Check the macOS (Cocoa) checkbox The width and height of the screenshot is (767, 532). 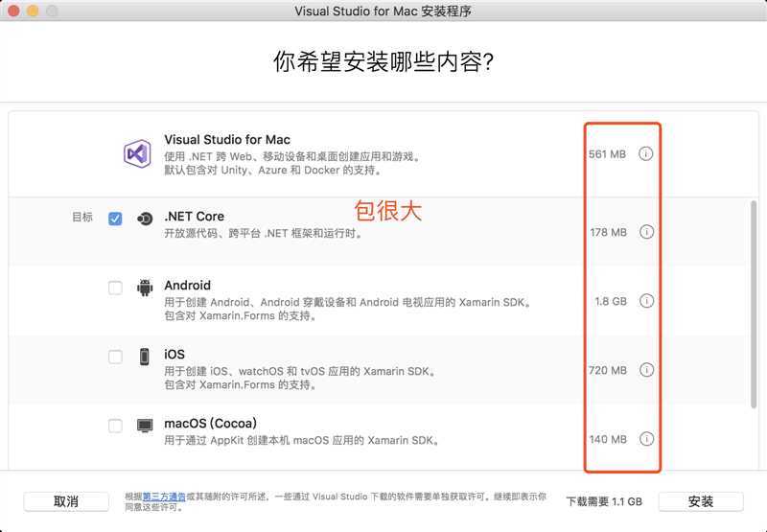115,426
